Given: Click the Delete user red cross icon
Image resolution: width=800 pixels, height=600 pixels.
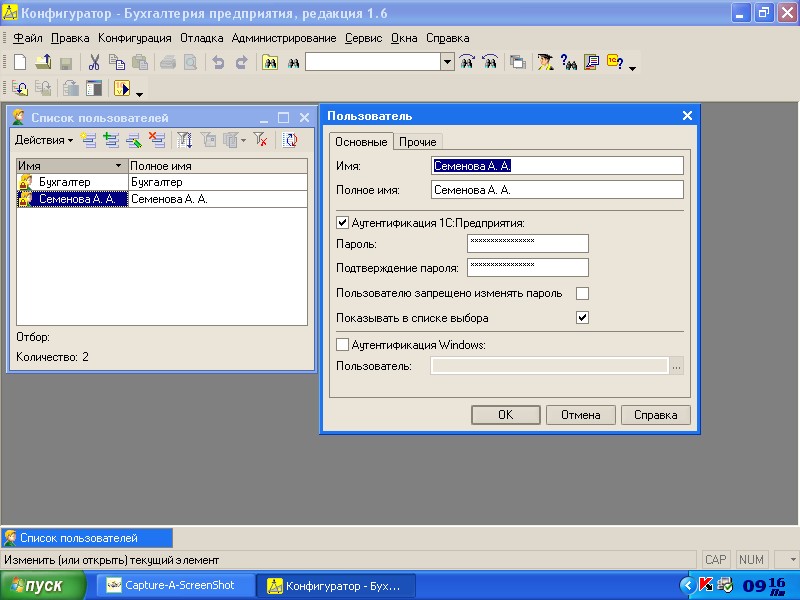Looking at the screenshot, I should pos(157,140).
